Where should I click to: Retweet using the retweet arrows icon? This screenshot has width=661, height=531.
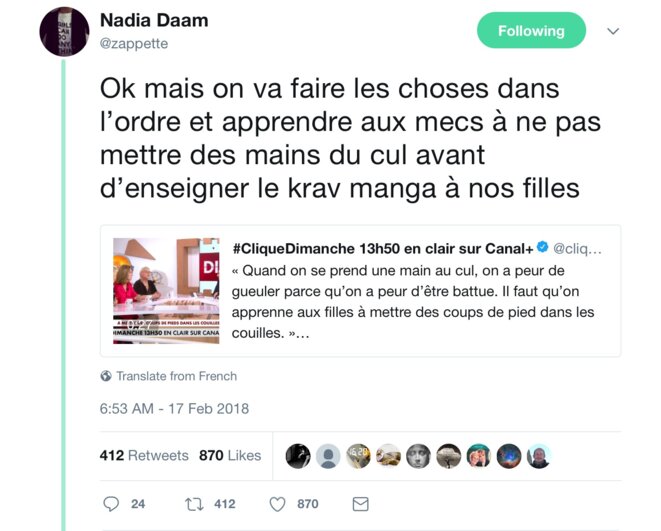(x=194, y=504)
